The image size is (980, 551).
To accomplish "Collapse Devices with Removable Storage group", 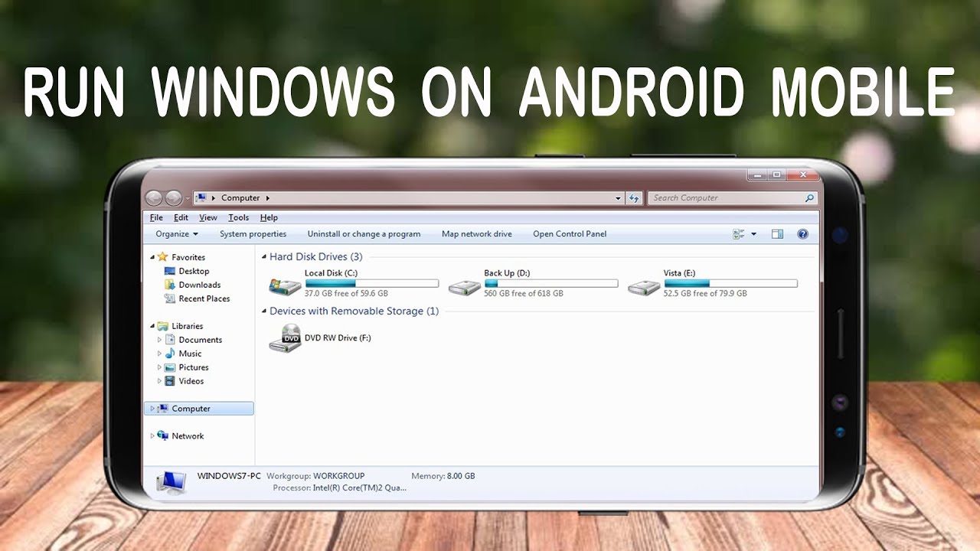I will click(264, 312).
